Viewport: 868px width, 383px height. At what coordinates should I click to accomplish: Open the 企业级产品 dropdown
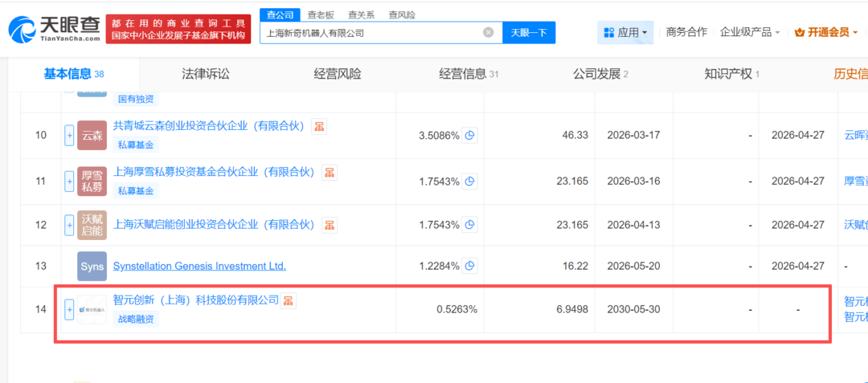(x=750, y=33)
